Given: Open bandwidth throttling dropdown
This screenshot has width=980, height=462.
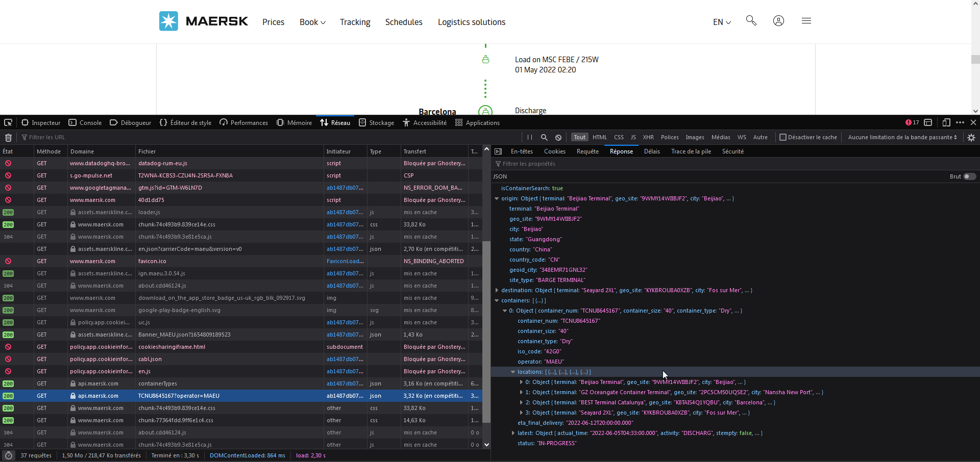Looking at the screenshot, I should (x=902, y=137).
